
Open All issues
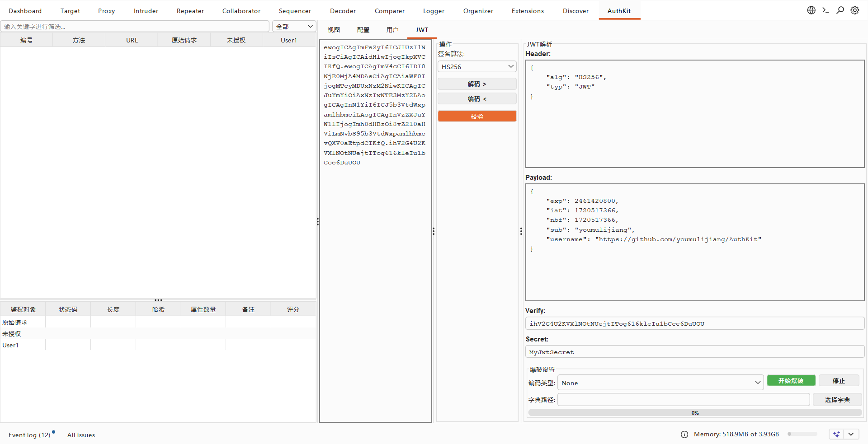coord(81,435)
